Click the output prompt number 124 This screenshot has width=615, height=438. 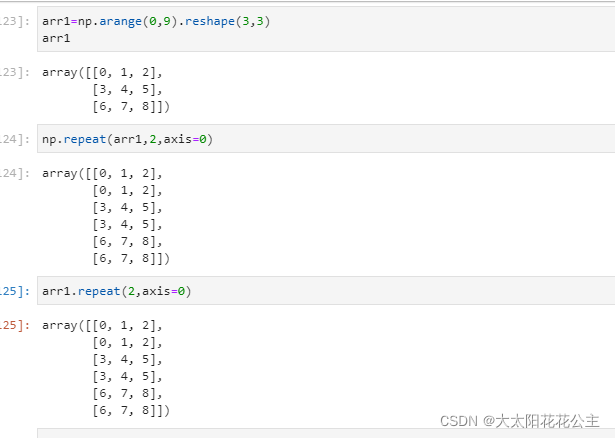(14, 173)
